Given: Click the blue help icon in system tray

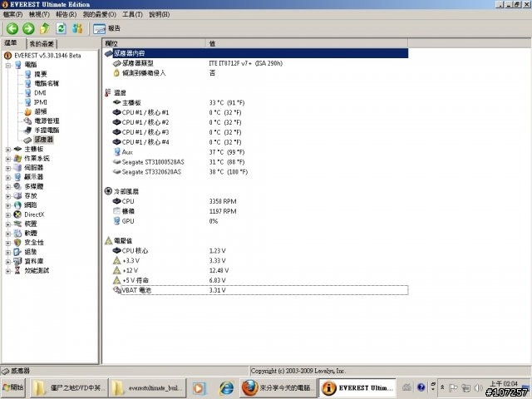Looking at the screenshot, I should [421, 387].
